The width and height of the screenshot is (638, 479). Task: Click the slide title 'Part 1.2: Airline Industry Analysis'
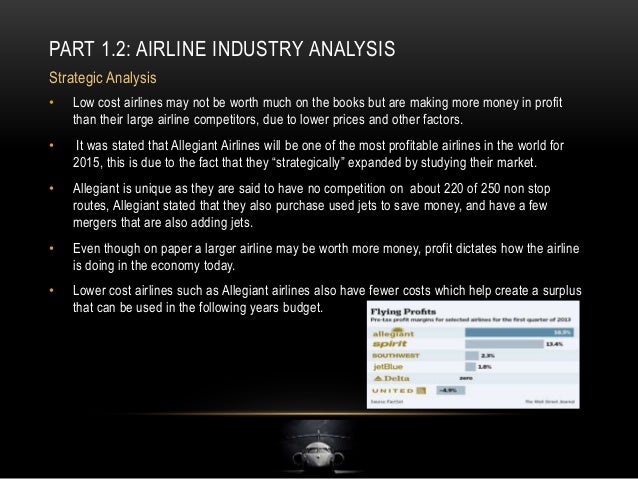[222, 49]
